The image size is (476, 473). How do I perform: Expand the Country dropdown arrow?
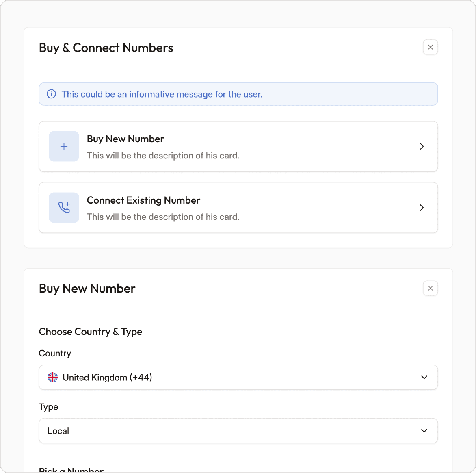click(x=424, y=378)
